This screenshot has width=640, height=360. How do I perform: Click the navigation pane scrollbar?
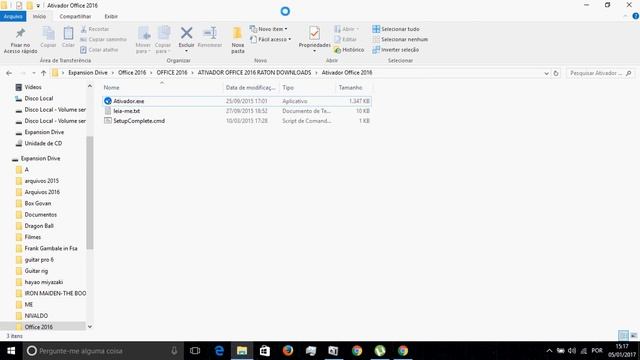(x=90, y=193)
